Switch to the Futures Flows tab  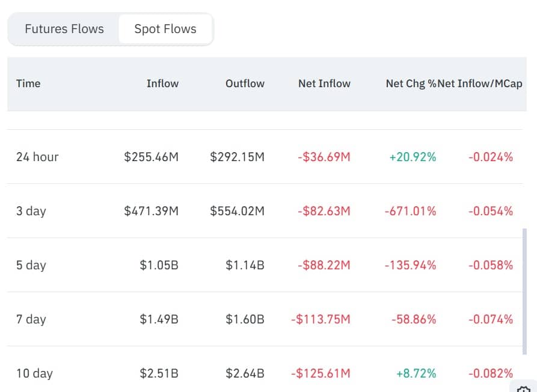click(64, 28)
